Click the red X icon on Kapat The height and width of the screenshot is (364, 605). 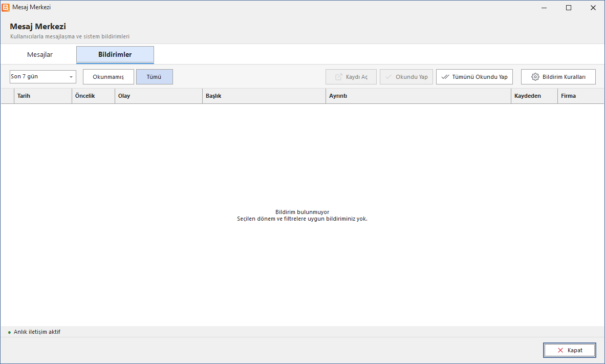(560, 350)
